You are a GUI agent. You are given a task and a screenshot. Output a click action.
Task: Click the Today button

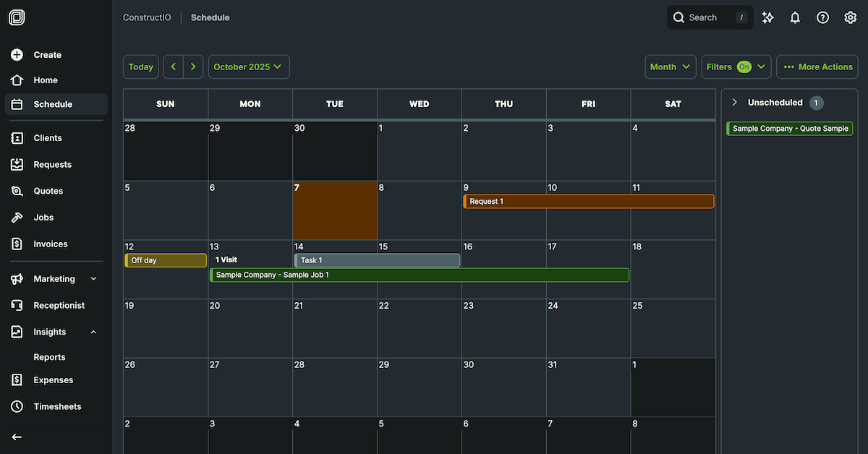[x=140, y=67]
